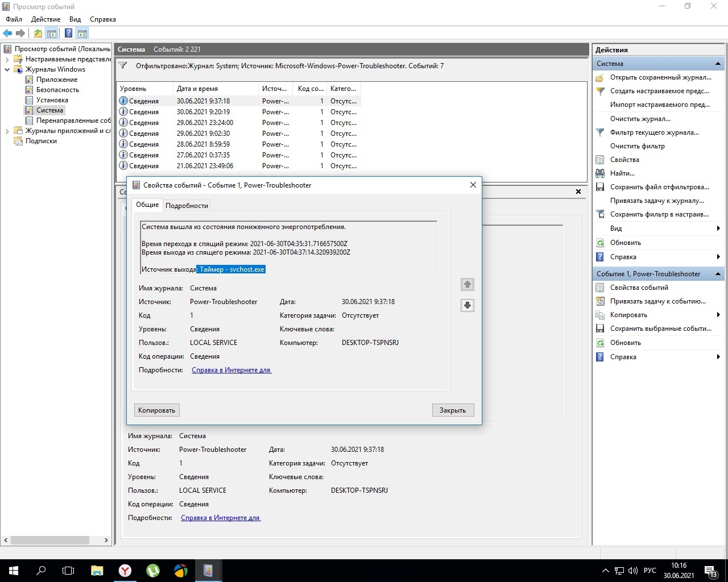Screen dimensions: 728x582
Task: Expand 'Справка' submenu under Система actions
Action: pyautogui.click(x=718, y=257)
